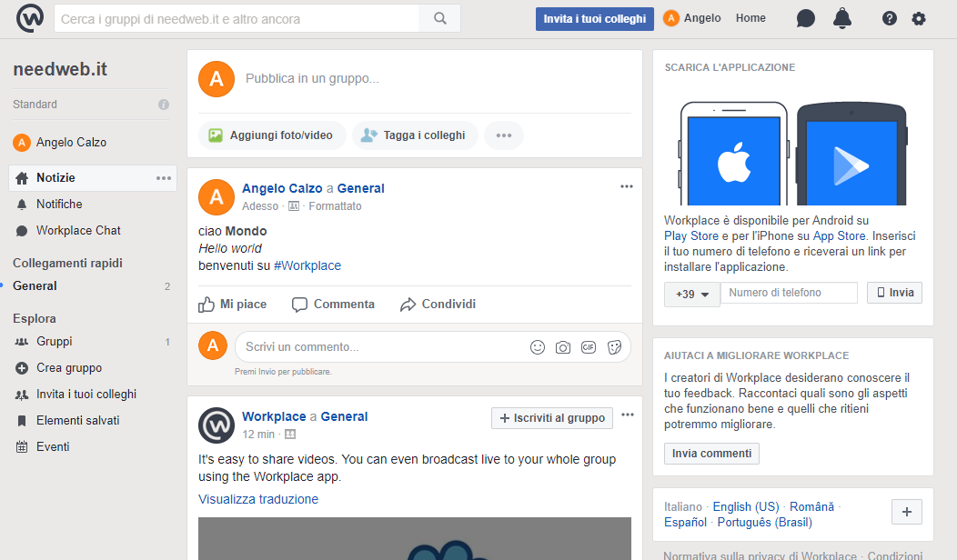The width and height of the screenshot is (957, 560).
Task: Click Angelo's avatar in the composer
Action: click(217, 79)
